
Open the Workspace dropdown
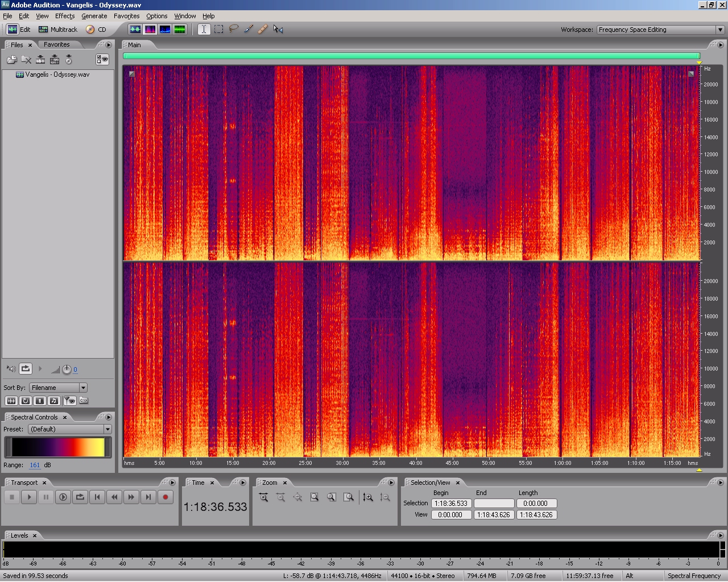point(660,30)
